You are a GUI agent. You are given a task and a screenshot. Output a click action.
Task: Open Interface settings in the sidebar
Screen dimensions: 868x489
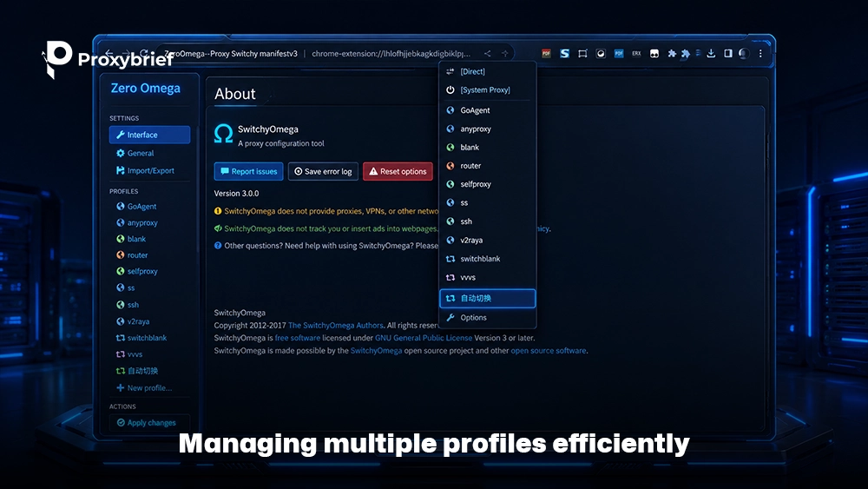pyautogui.click(x=149, y=135)
